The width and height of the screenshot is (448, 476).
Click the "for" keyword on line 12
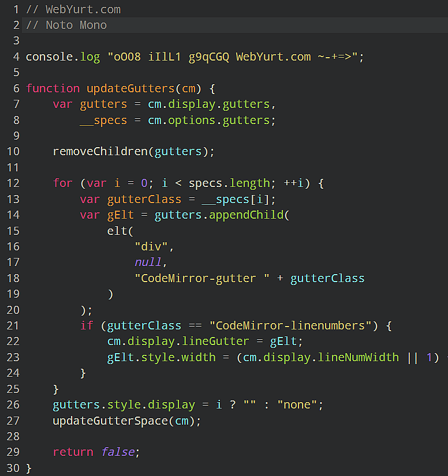pos(63,183)
